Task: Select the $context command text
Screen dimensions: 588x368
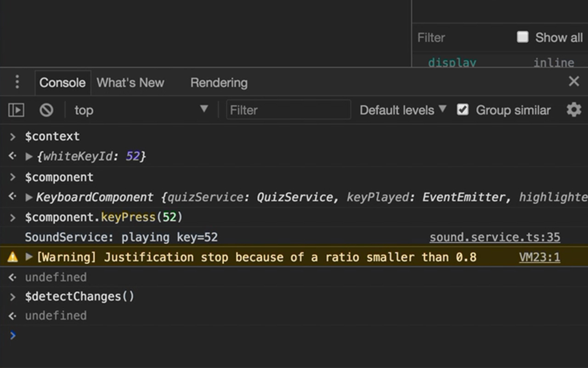Action: coord(52,136)
